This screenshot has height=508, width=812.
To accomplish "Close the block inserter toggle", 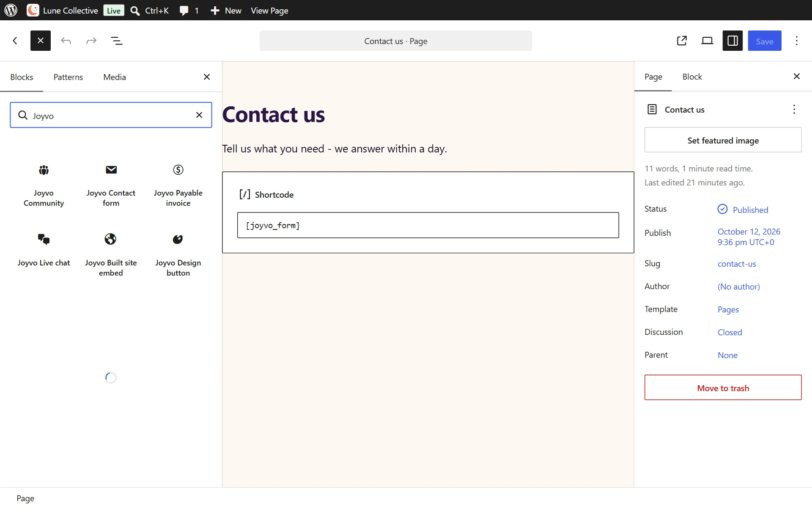I will [41, 41].
